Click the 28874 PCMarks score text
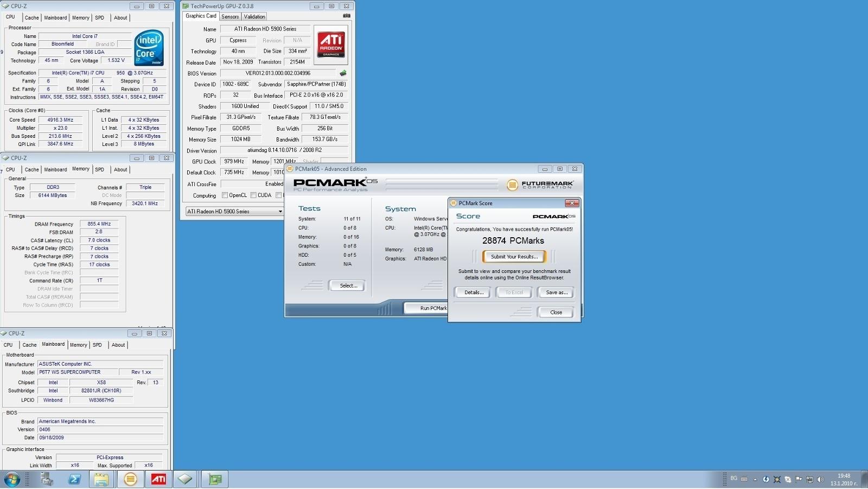The height and width of the screenshot is (489, 868). tap(513, 240)
